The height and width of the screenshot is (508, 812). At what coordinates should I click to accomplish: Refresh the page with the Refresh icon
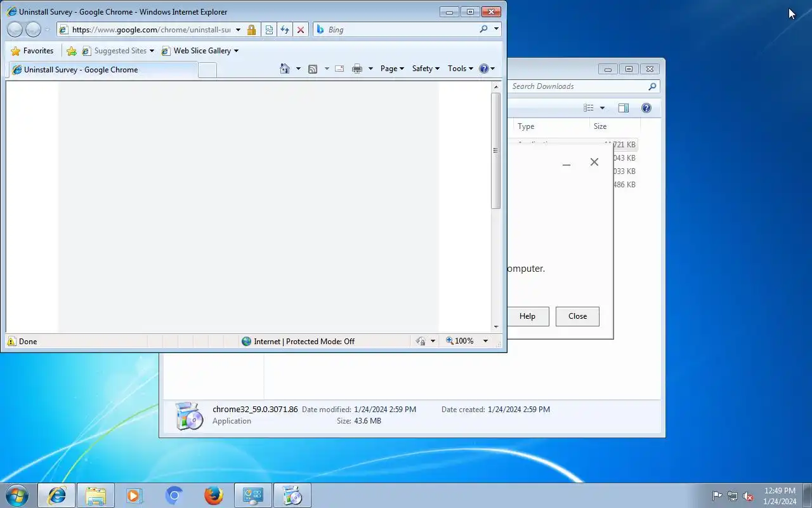click(285, 30)
